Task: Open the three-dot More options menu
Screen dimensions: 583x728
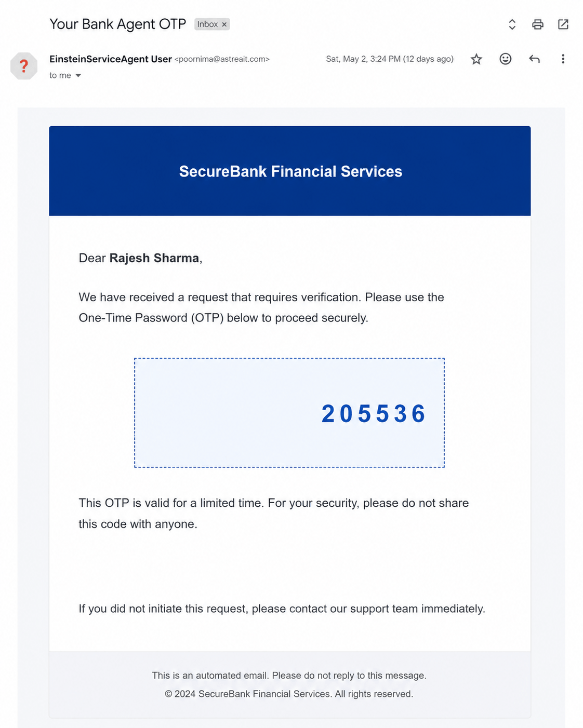Action: click(563, 59)
